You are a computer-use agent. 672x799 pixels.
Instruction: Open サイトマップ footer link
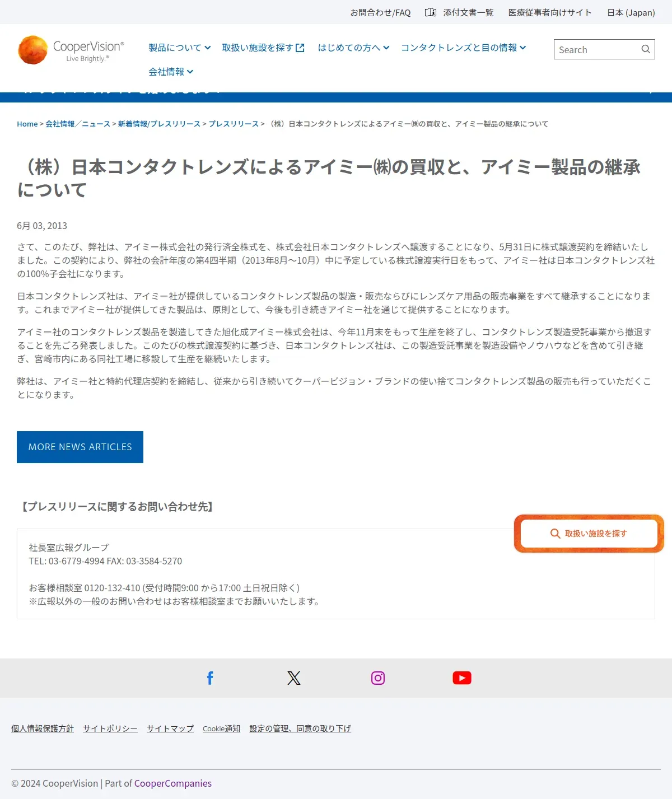170,728
